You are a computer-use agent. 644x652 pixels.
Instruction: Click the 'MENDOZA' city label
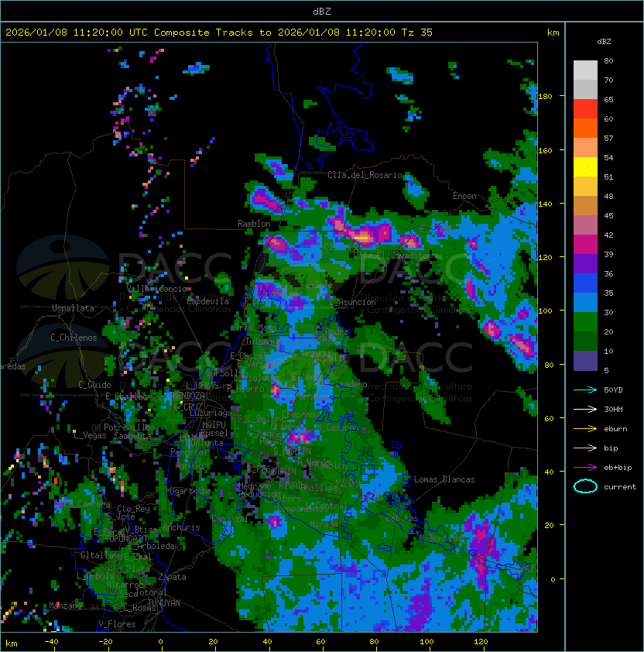[188, 395]
